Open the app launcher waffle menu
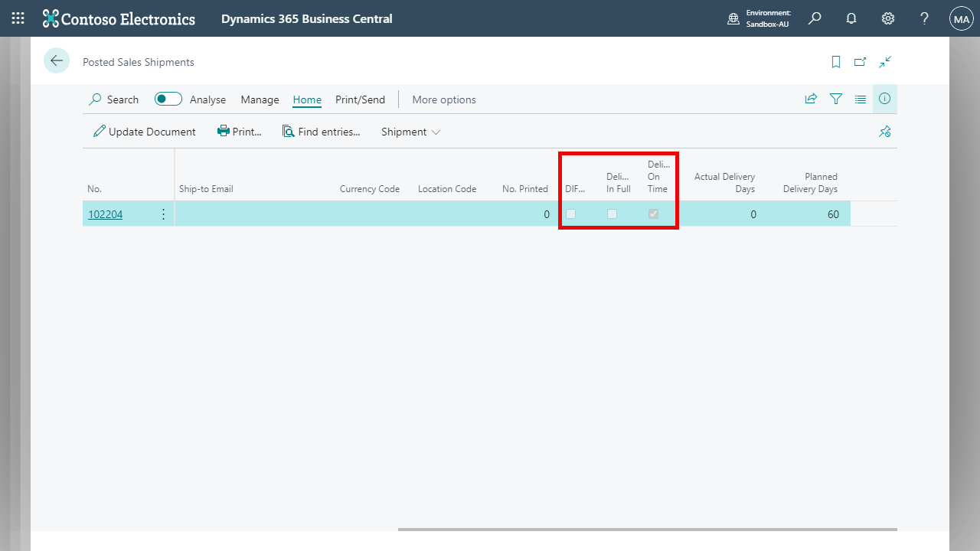980x551 pixels. (18, 18)
